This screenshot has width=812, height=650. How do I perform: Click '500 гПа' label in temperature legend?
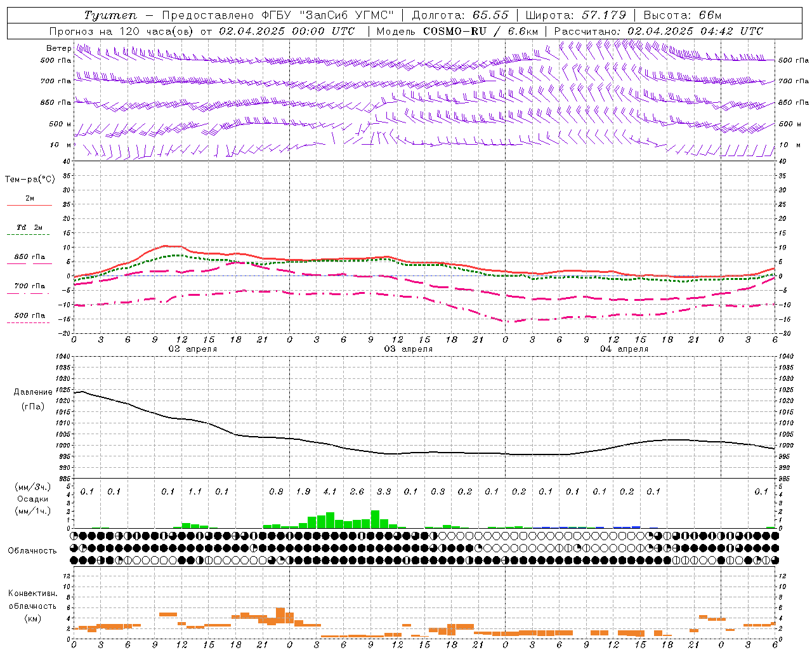point(30,315)
